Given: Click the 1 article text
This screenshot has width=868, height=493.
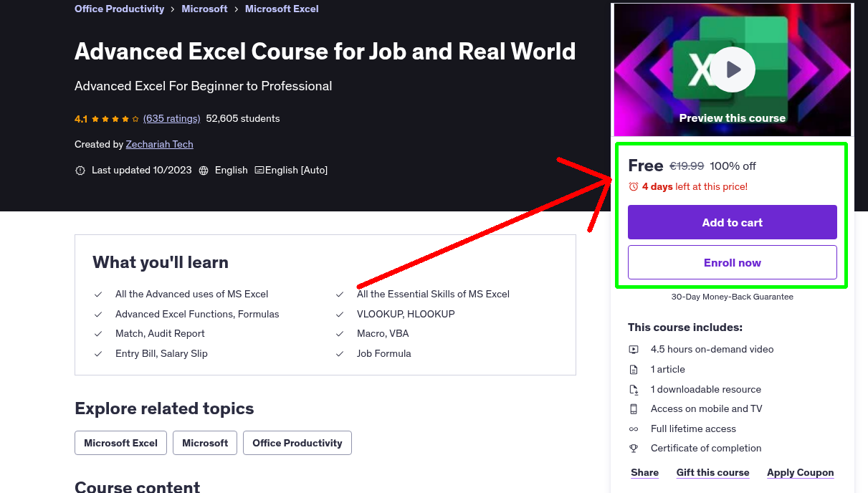Looking at the screenshot, I should click(668, 370).
